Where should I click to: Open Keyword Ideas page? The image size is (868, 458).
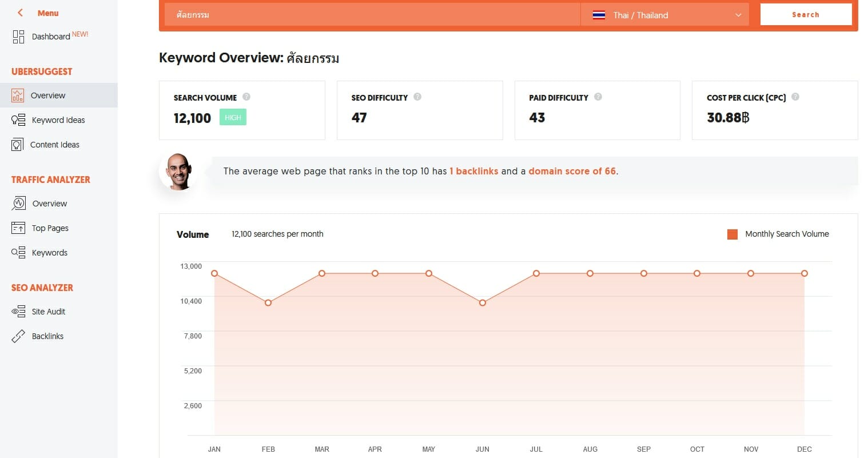[x=59, y=120]
